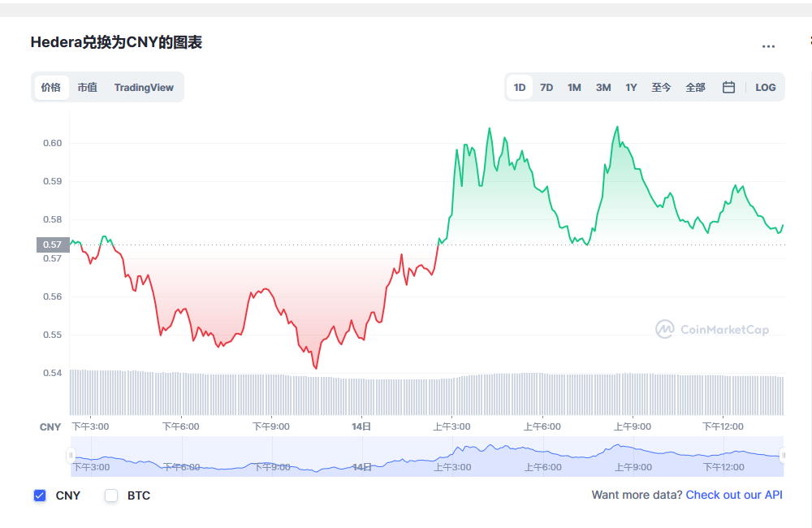Select the 全部 time range
This screenshot has width=812, height=528.
point(696,87)
